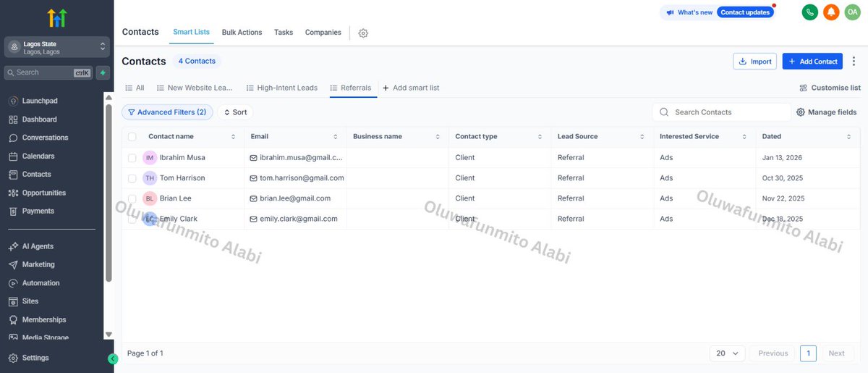868x373 pixels.
Task: Select the All smart list tab
Action: click(135, 88)
